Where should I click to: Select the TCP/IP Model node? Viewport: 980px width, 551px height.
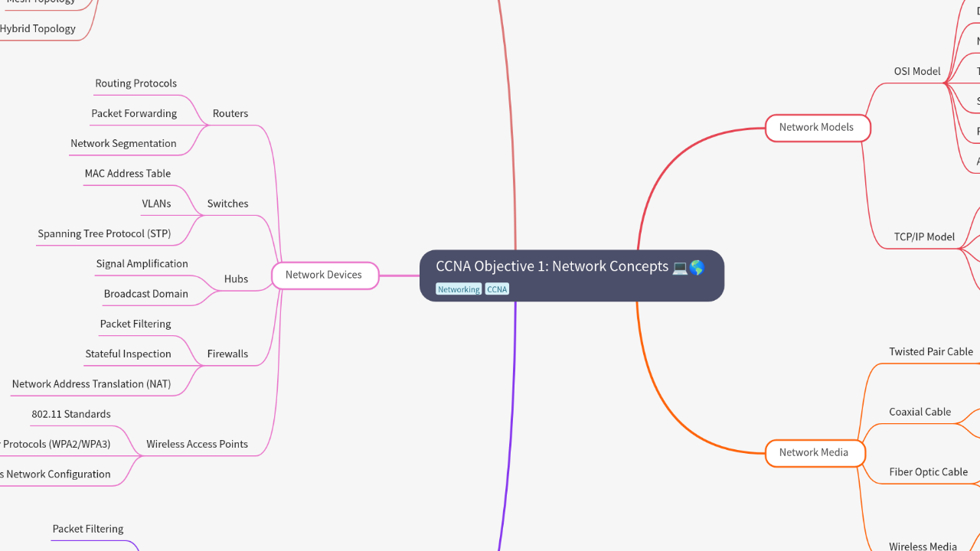924,236
